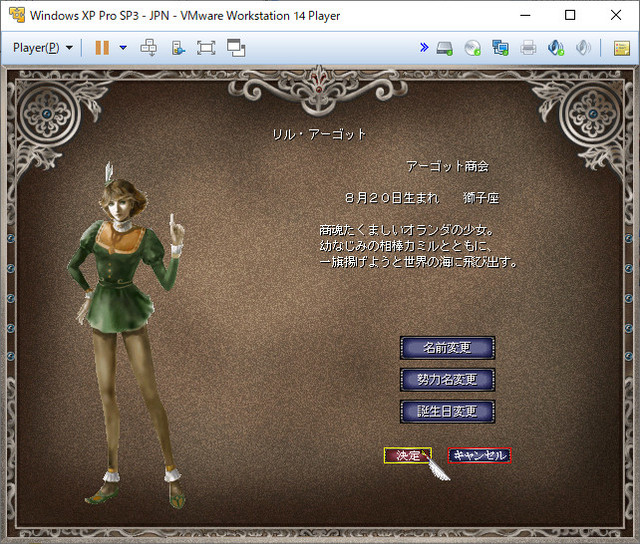This screenshot has width=640, height=544.
Task: Click the removable devices toolbar icon
Action: point(178,48)
